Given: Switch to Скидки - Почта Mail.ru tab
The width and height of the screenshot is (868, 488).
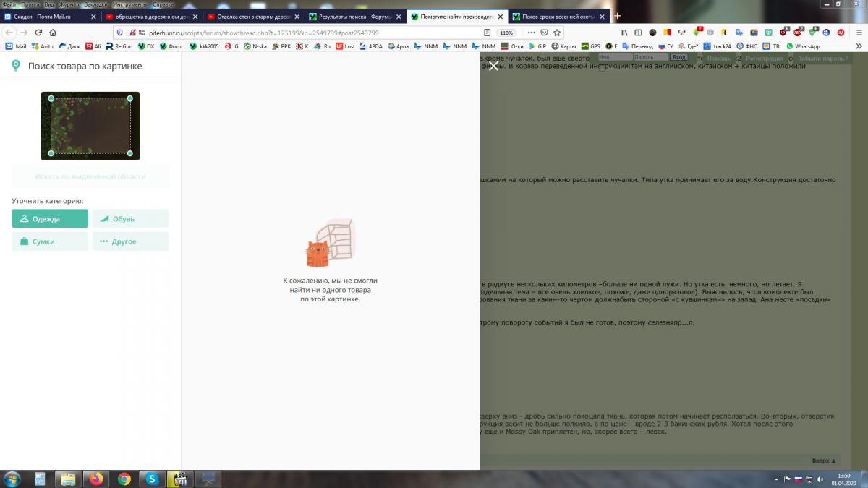Looking at the screenshot, I should tap(51, 16).
